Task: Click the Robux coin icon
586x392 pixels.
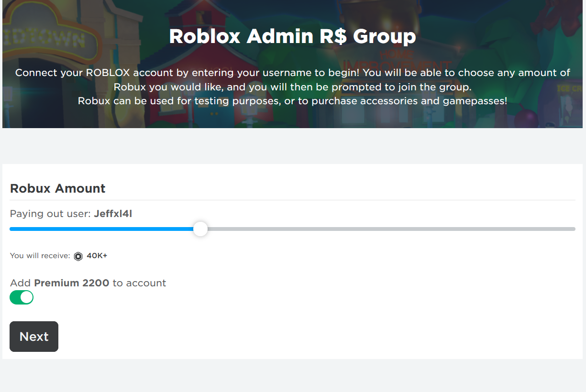Action: 78,256
